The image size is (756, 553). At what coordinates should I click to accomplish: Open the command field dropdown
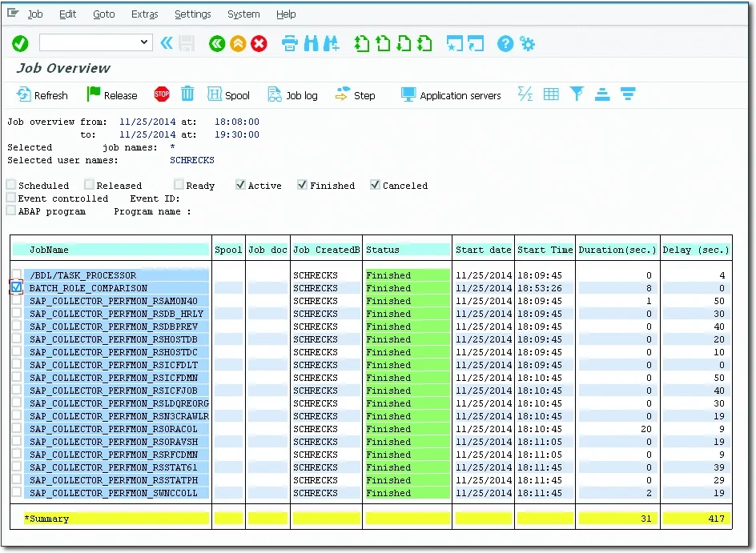143,42
